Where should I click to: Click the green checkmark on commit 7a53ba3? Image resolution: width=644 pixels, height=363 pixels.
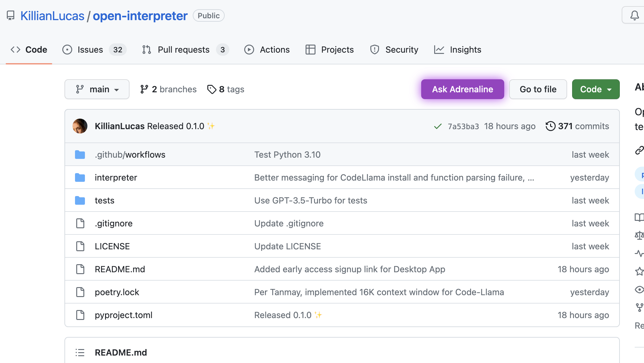[437, 126]
